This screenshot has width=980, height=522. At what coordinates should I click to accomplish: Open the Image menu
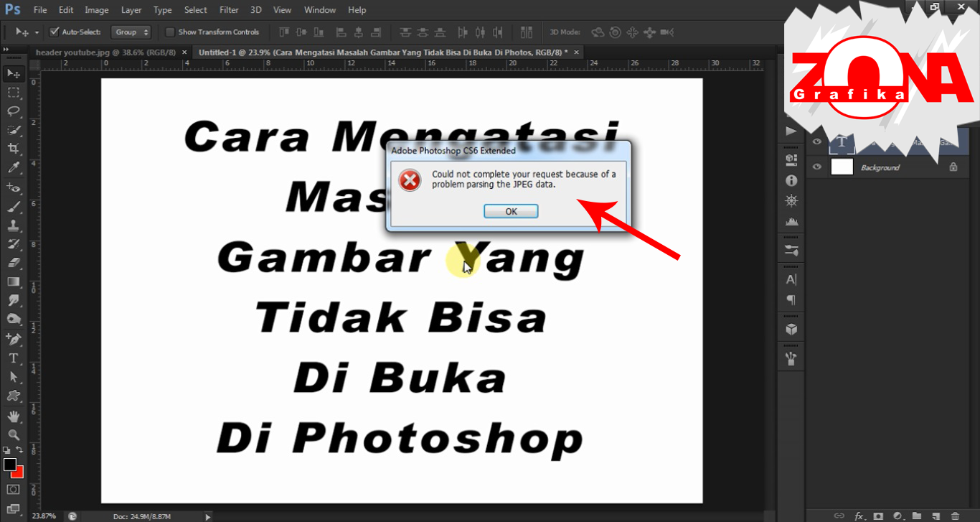coord(97,10)
